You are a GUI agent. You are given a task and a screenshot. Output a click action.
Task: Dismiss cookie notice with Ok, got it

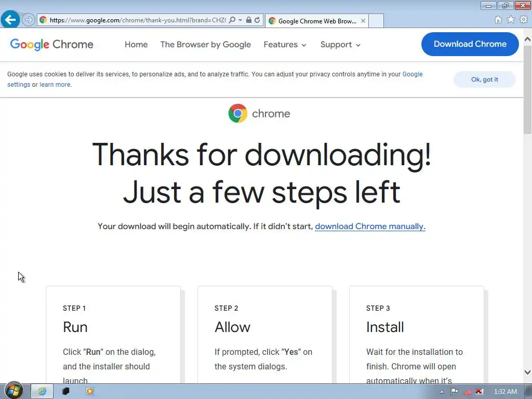[485, 79]
